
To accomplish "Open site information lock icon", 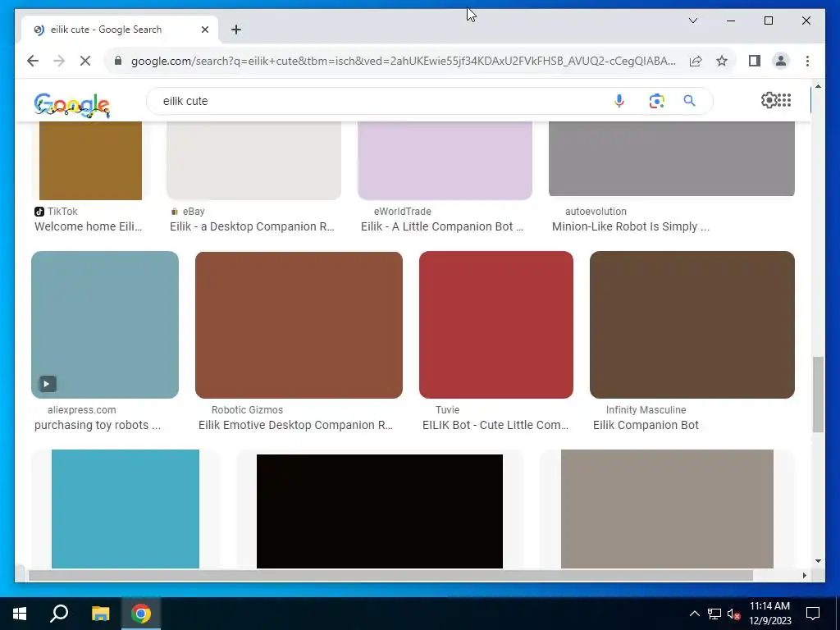I will coord(118,61).
